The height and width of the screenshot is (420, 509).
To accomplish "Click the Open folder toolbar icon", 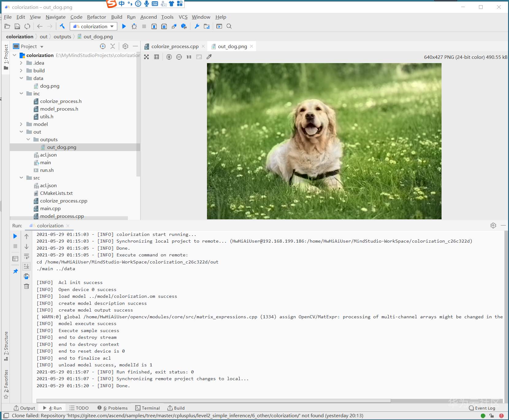I will tap(7, 26).
